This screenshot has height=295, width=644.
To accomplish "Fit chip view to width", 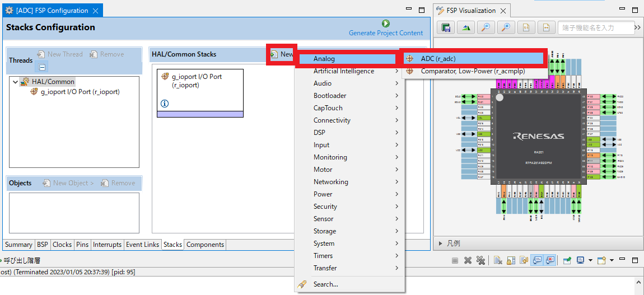I will 546,27.
